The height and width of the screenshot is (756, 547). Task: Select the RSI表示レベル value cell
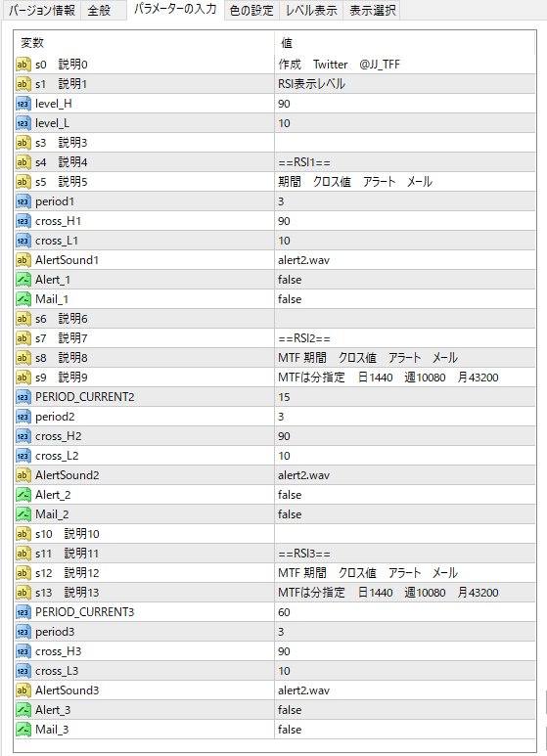(x=405, y=84)
